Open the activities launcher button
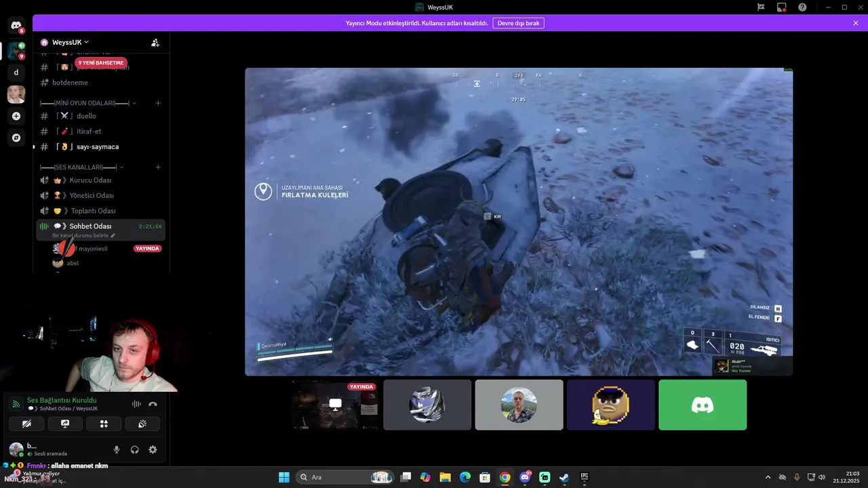Screen dimensions: 868x488 click(x=104, y=424)
